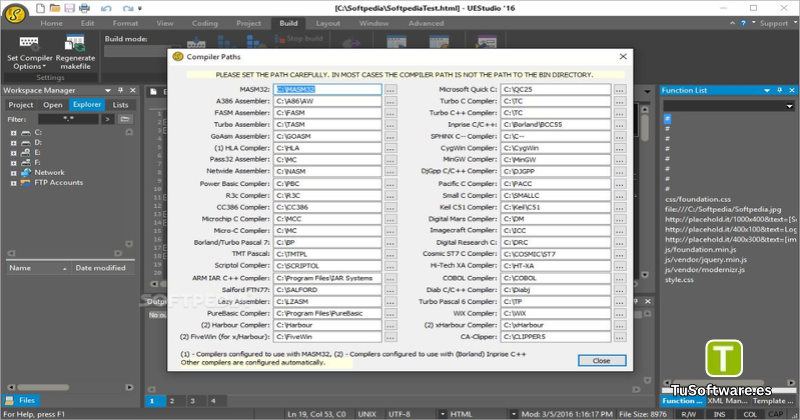The image size is (800, 420).
Task: Close the Function List panel
Action: (792, 90)
